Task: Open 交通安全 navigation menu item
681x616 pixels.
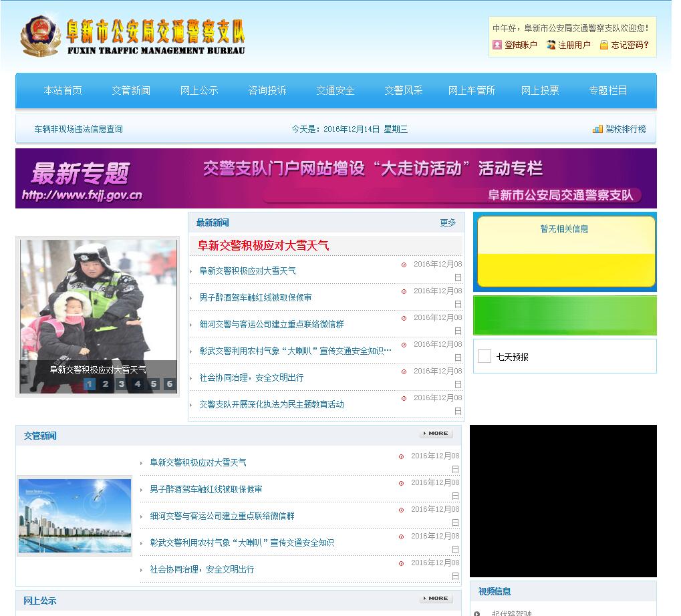Action: coord(335,90)
